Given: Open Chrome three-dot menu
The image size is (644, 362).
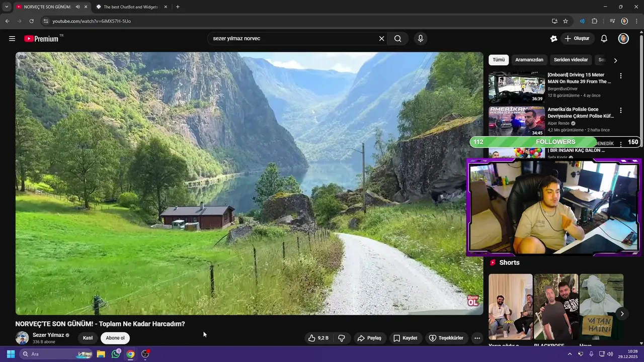Looking at the screenshot, I should (x=637, y=21).
